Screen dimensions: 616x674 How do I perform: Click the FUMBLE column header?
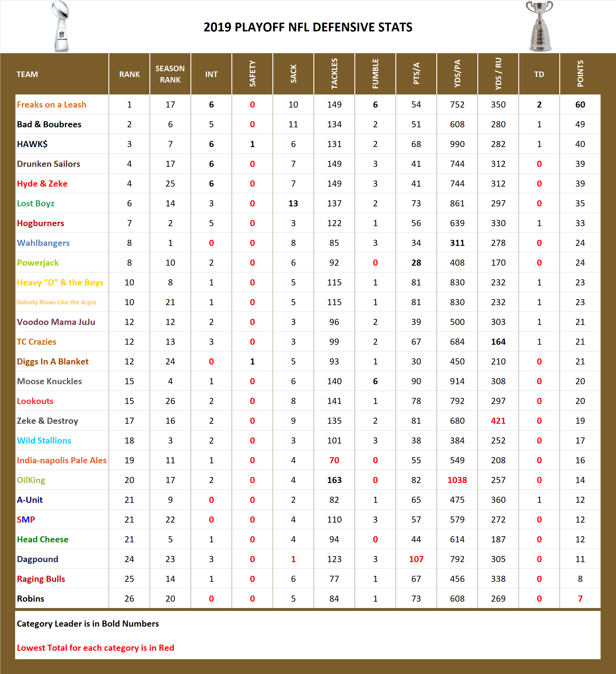click(375, 74)
